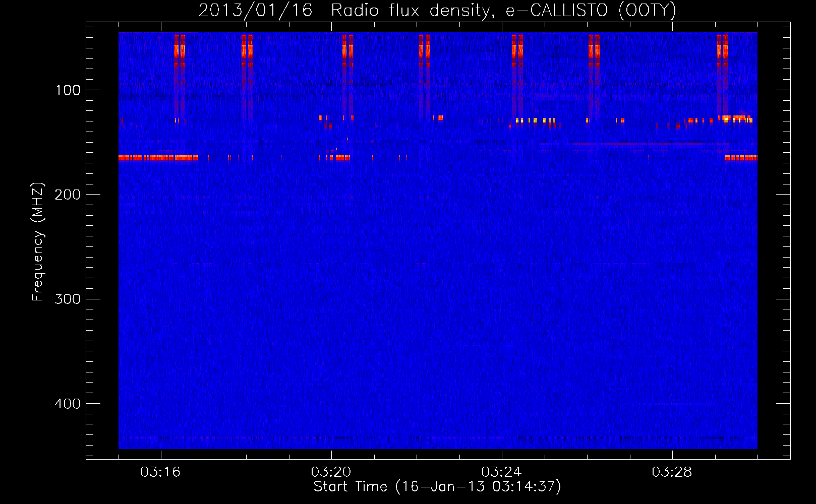The image size is (816, 504).
Task: Click the 400 frequency tick label
Action: [68, 404]
